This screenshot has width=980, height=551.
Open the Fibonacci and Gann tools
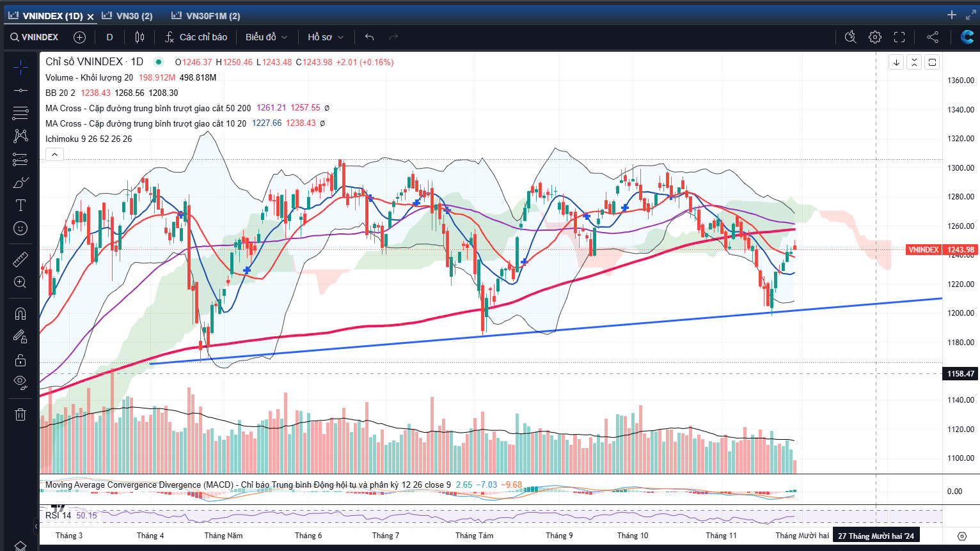[20, 113]
